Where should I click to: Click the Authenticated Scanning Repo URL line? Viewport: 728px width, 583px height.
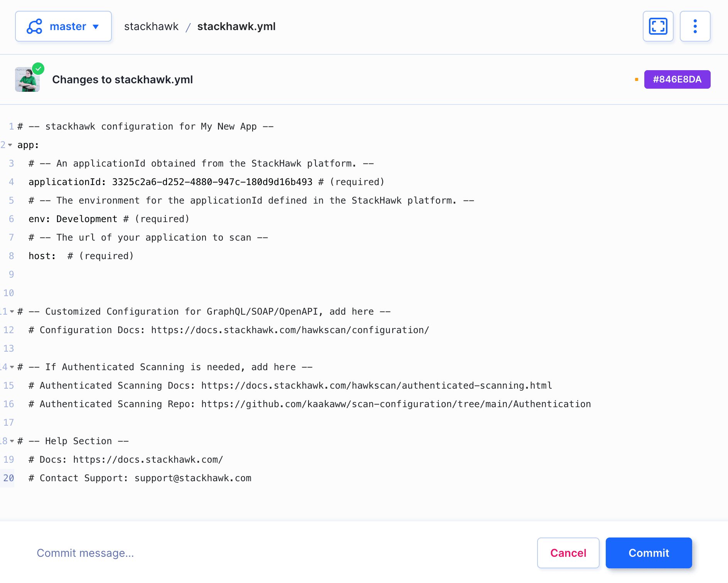pos(310,404)
